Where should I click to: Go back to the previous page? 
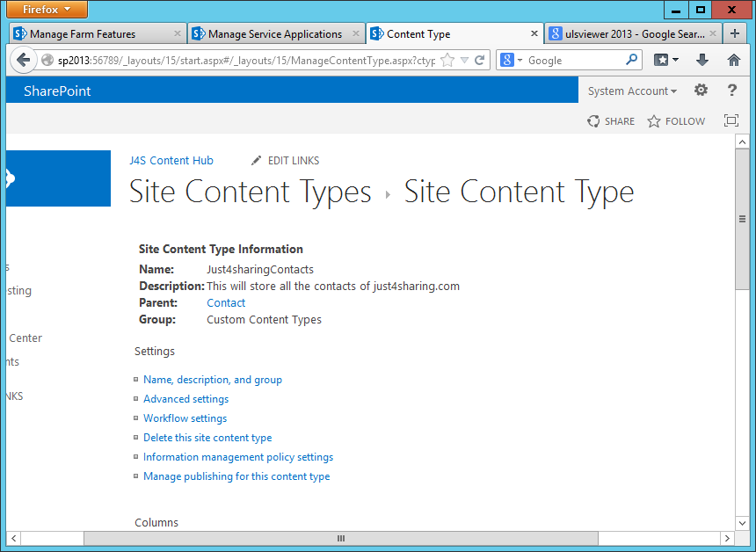pos(23,61)
